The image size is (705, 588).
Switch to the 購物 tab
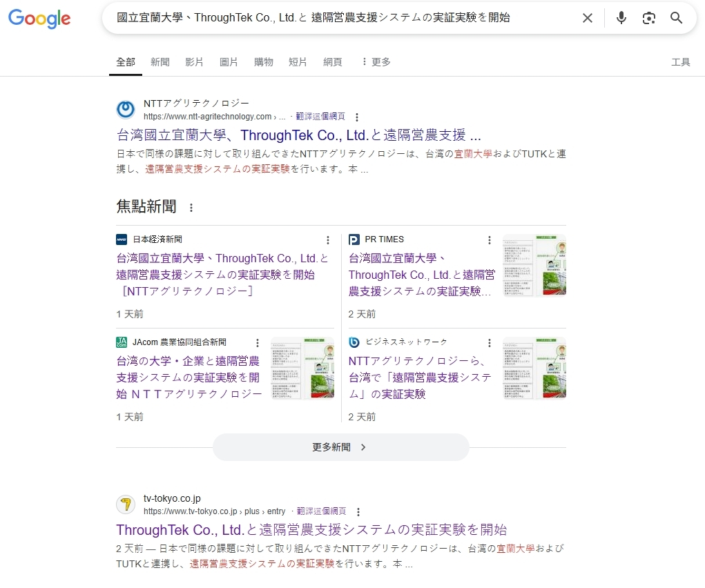point(264,62)
